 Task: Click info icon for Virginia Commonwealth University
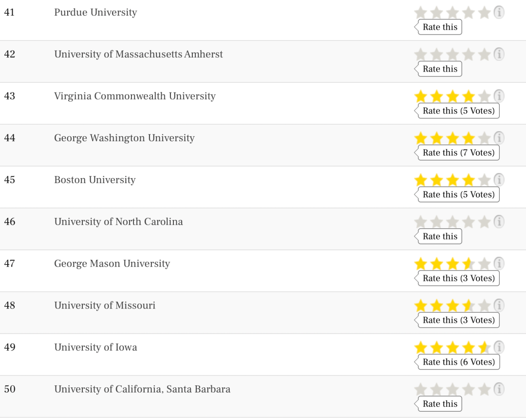coord(499,96)
